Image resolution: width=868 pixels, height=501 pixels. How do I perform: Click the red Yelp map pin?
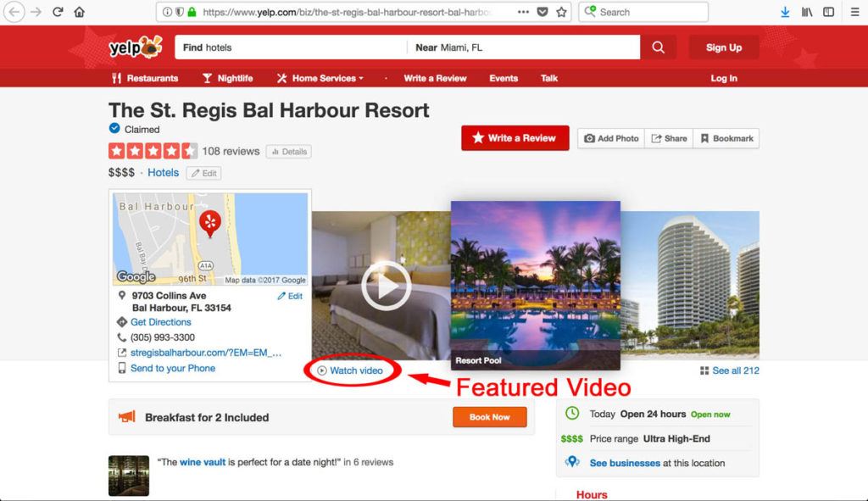[x=210, y=224]
